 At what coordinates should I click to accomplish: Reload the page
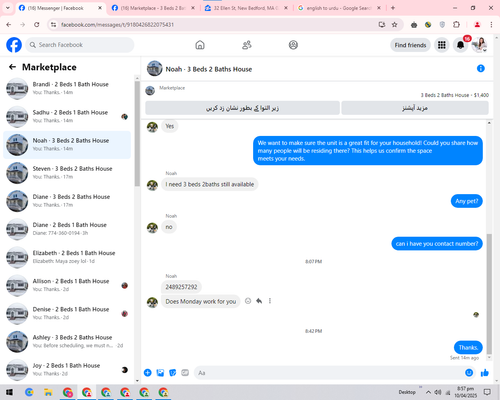[x=37, y=24]
